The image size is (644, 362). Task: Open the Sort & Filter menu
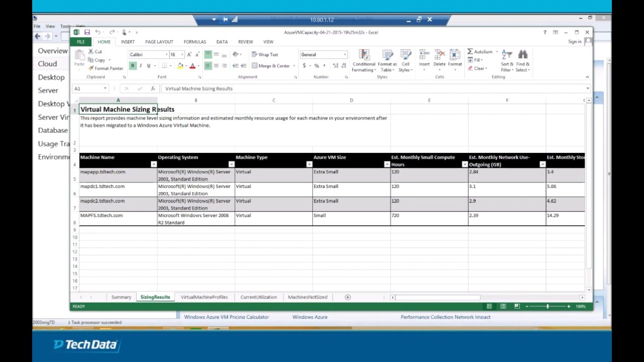507,61
